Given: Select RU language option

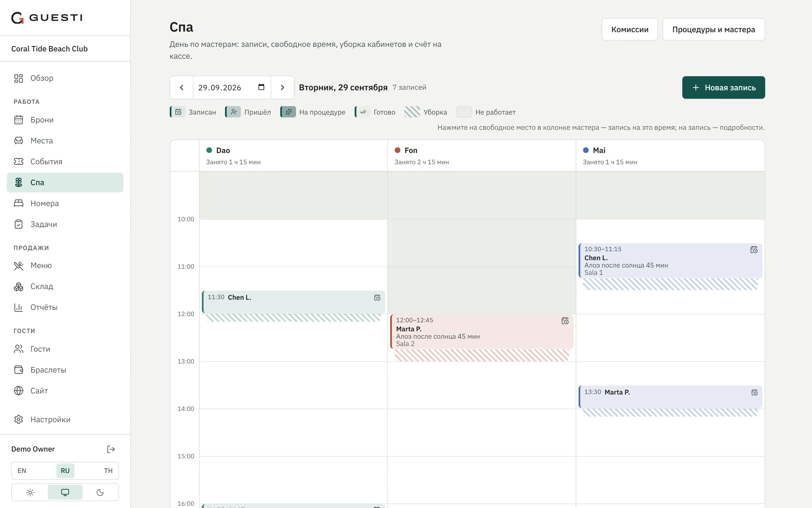Looking at the screenshot, I should [65, 471].
